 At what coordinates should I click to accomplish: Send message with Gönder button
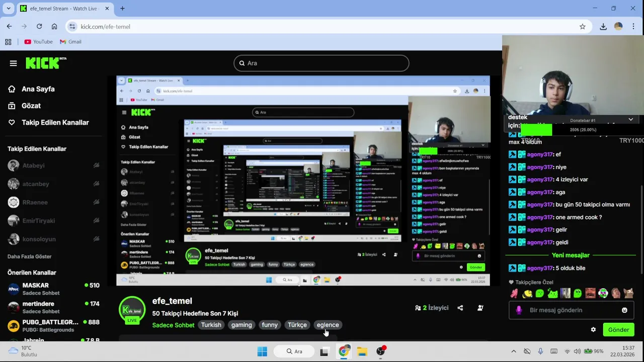[x=618, y=330]
